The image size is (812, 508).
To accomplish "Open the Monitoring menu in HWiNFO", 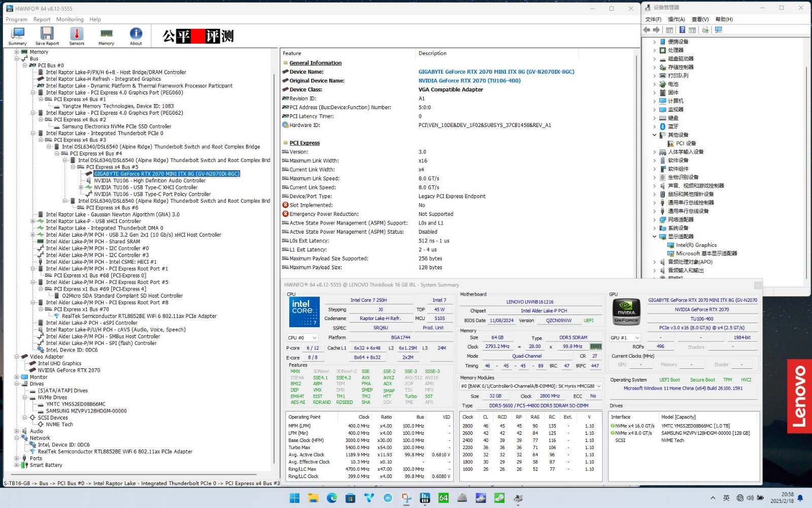I will (x=70, y=19).
